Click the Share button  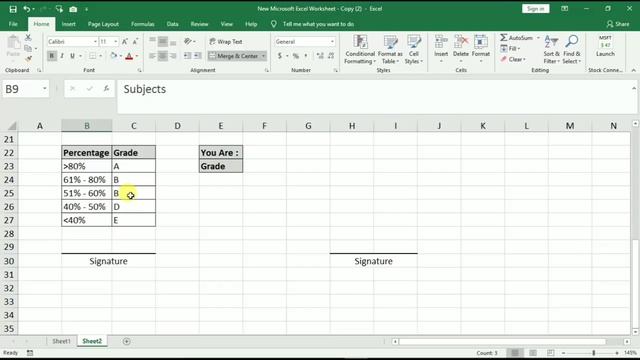click(618, 24)
